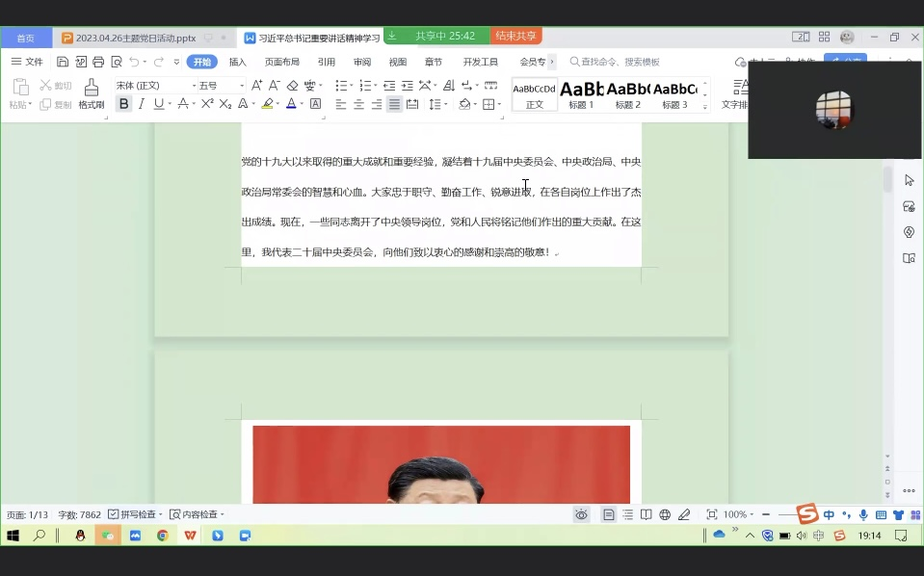Toggle justified alignment button
924x576 pixels.
394,104
